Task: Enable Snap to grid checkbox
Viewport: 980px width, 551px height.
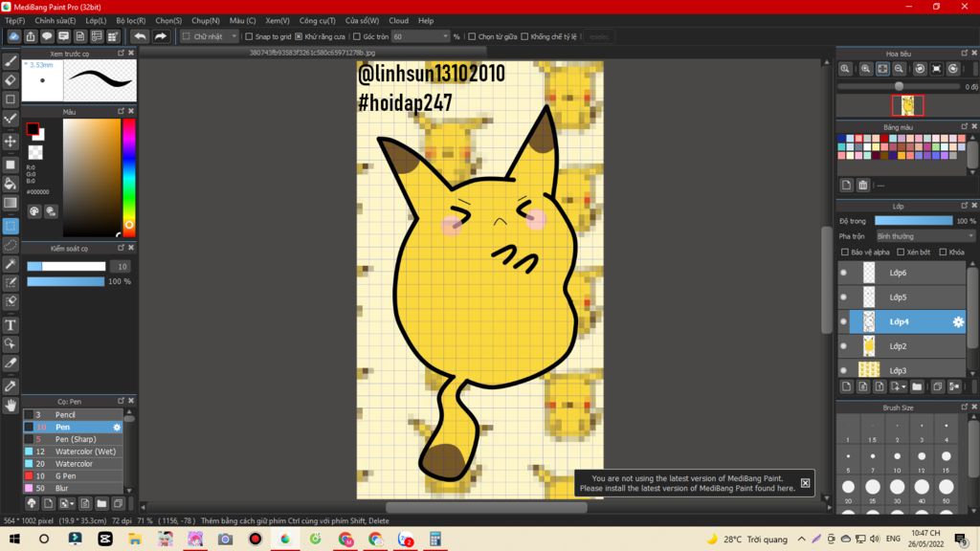Action: click(250, 37)
